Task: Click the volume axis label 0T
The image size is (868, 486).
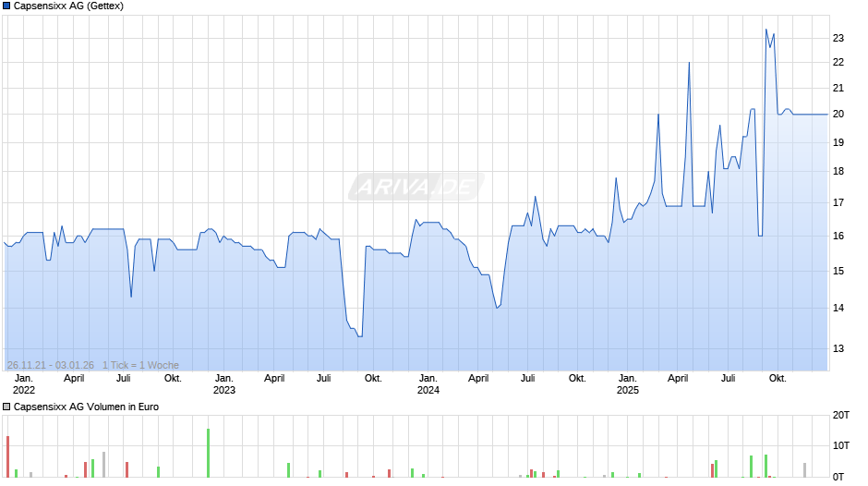Action: point(838,477)
